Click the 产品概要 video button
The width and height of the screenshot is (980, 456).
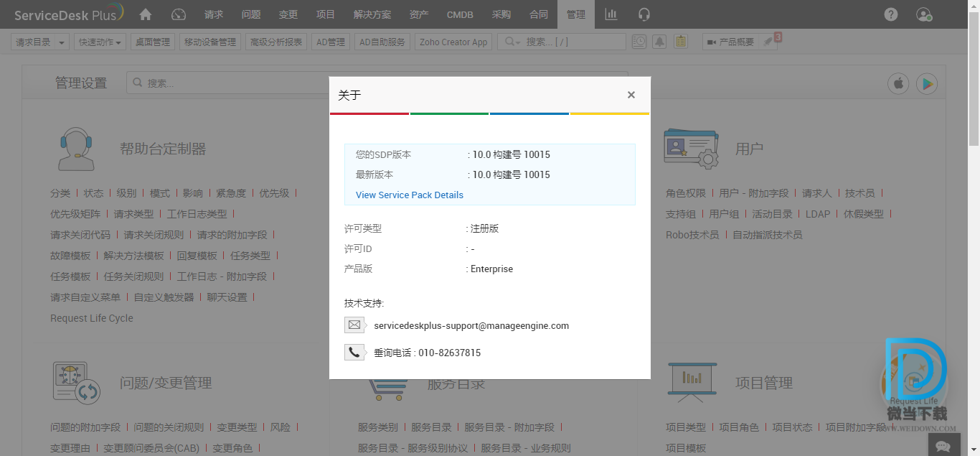730,42
